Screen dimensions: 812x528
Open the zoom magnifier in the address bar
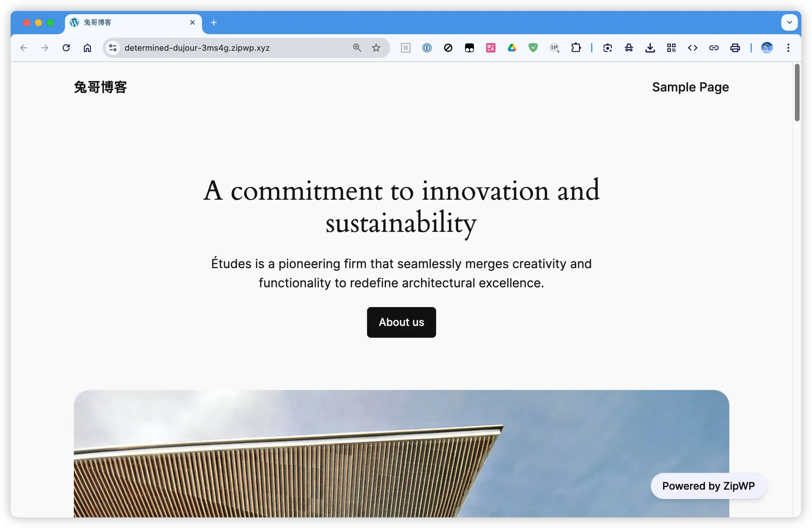[357, 48]
